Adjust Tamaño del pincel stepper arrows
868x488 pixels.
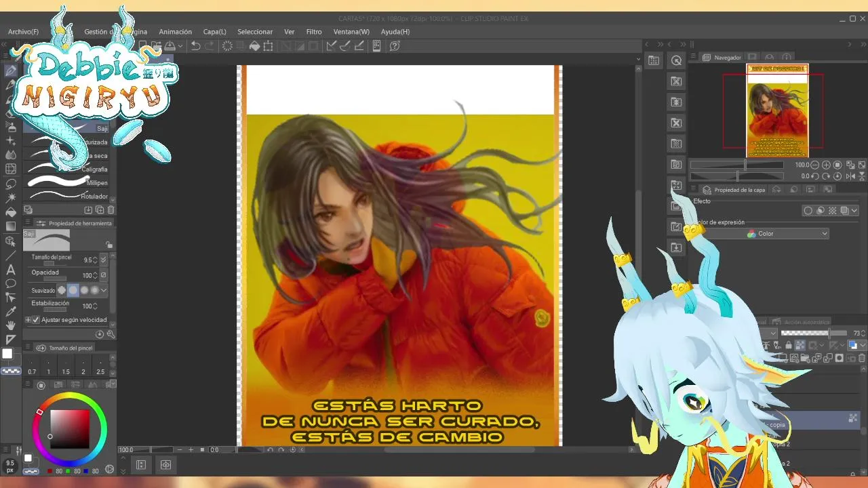pyautogui.click(x=96, y=260)
